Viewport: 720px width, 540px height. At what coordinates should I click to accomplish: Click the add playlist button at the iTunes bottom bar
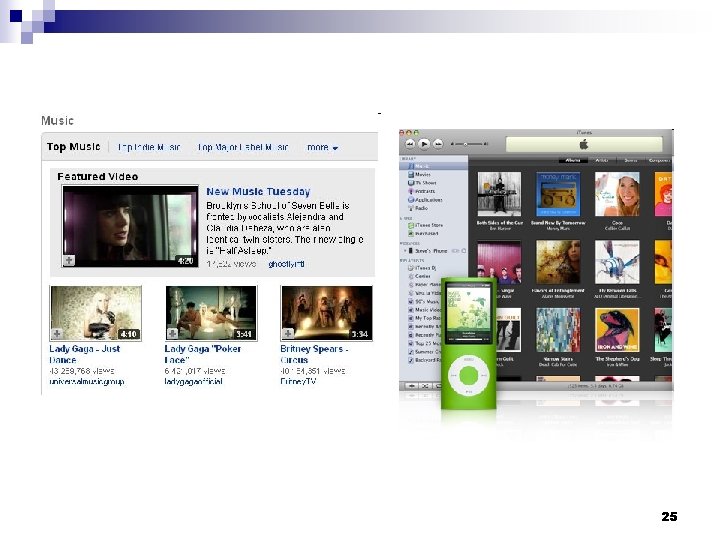tap(411, 386)
